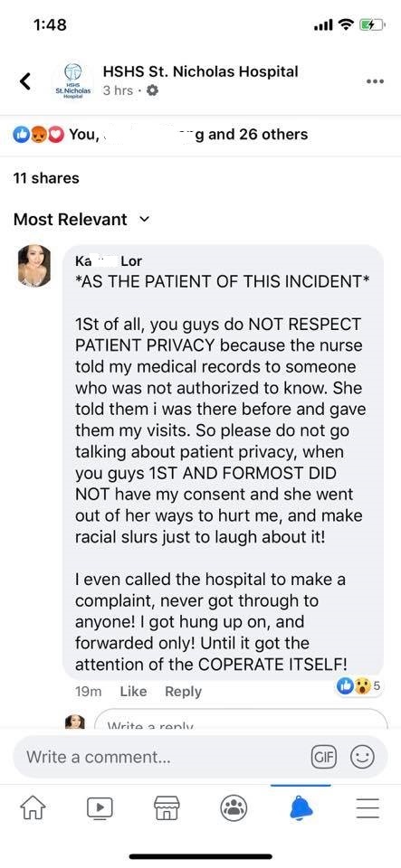This screenshot has width=401, height=868.
Task: Open the Watch video tab icon
Action: [100, 808]
